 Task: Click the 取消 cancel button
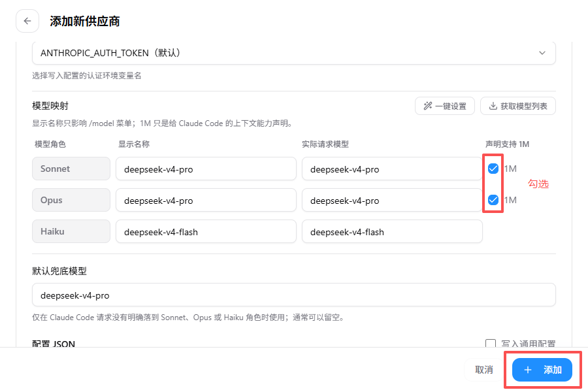483,370
